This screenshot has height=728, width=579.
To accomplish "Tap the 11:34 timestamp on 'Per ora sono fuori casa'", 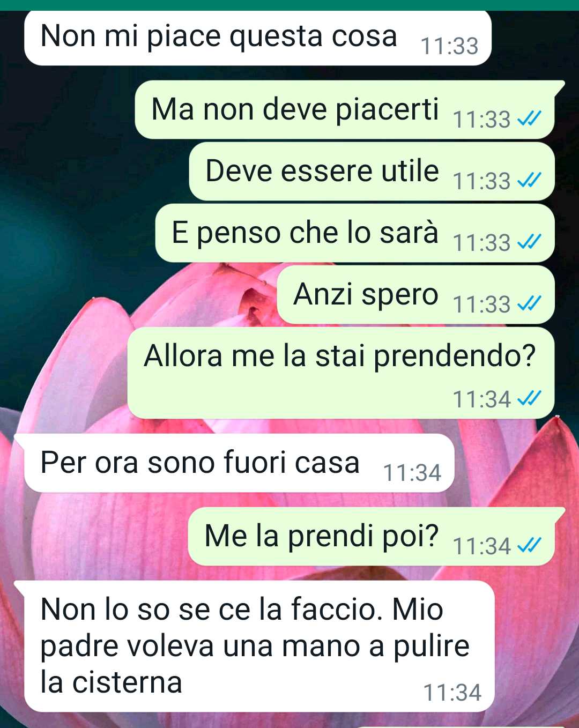I will 412,473.
